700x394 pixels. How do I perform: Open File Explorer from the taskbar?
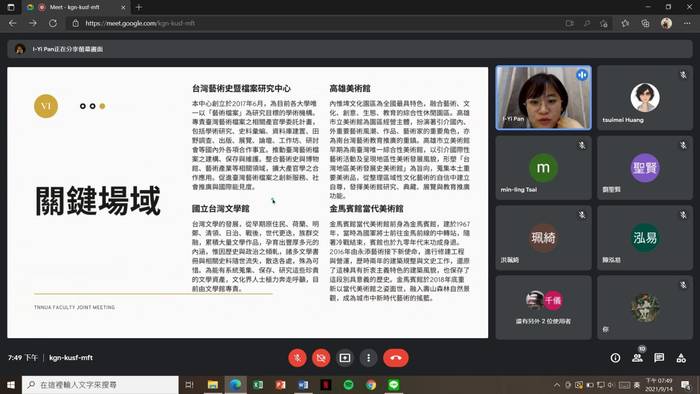pyautogui.click(x=213, y=385)
